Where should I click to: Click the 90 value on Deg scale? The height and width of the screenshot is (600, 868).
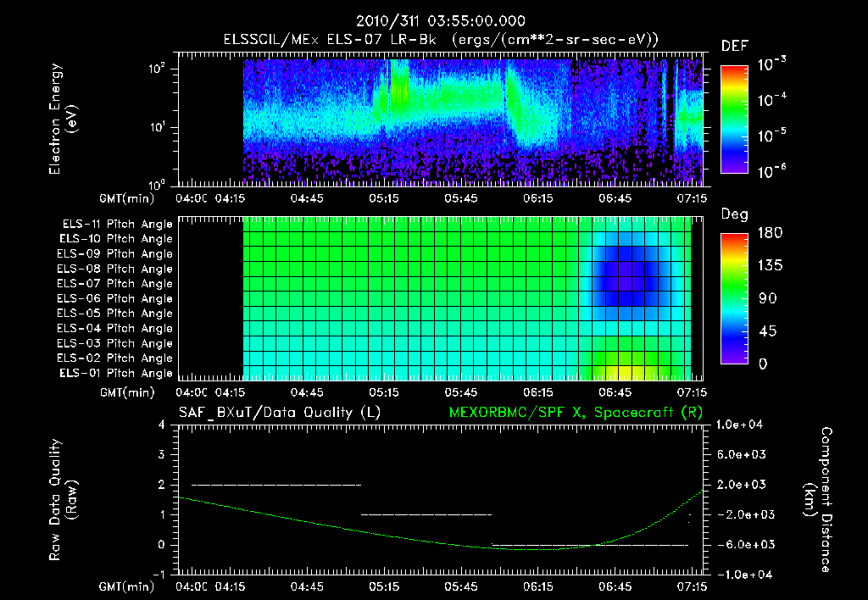pos(768,298)
